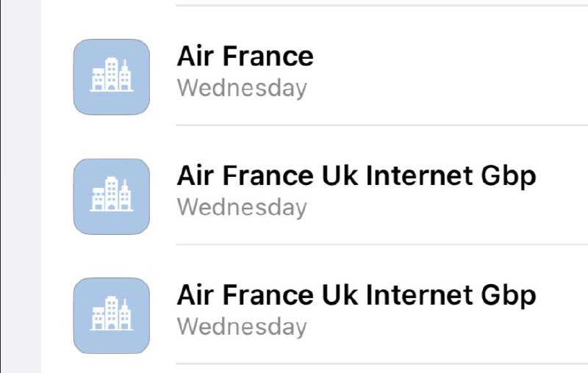588x373 pixels.
Task: Tap the Wednesday label in the middle row
Action: coord(242,208)
